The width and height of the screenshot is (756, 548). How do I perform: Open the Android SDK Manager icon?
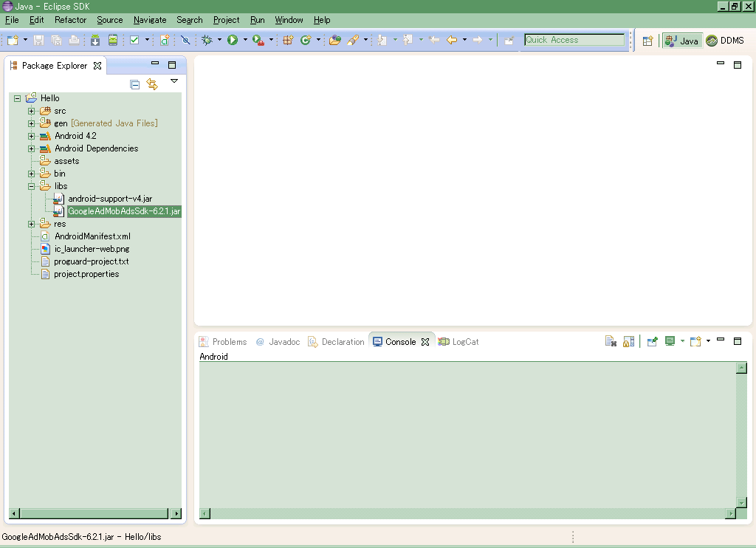(95, 40)
